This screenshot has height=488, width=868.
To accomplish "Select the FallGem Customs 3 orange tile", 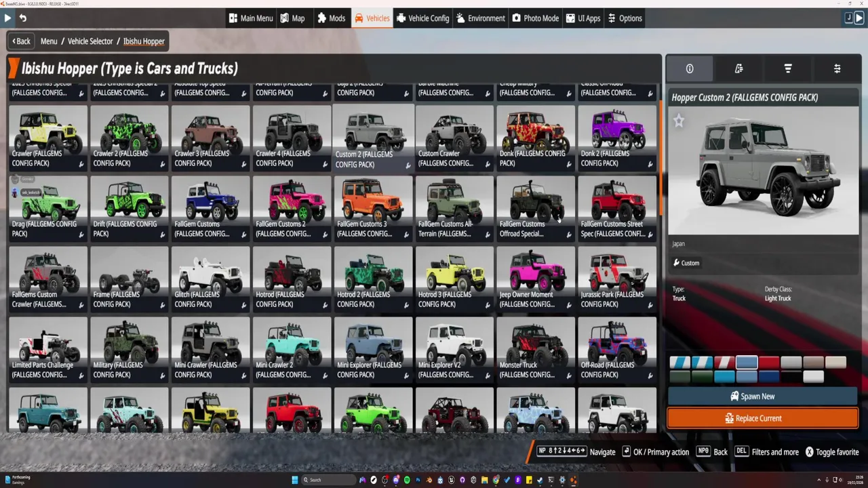I will click(x=373, y=208).
